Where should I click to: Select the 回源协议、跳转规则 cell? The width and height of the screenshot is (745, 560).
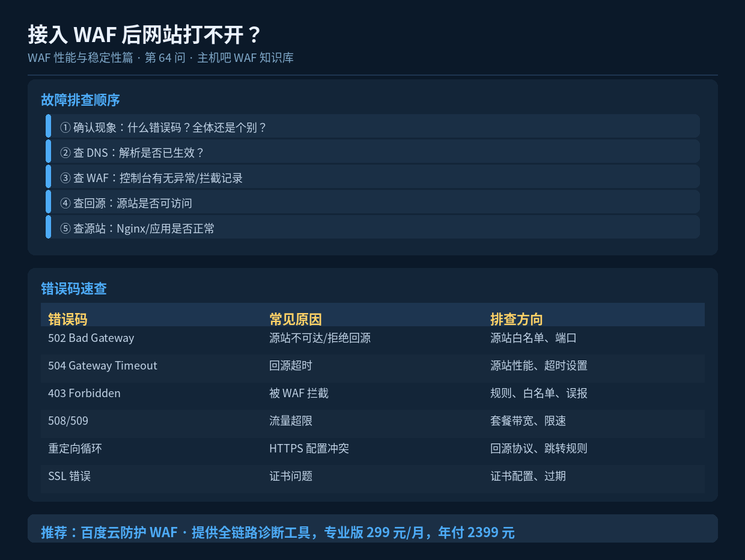pos(539,448)
